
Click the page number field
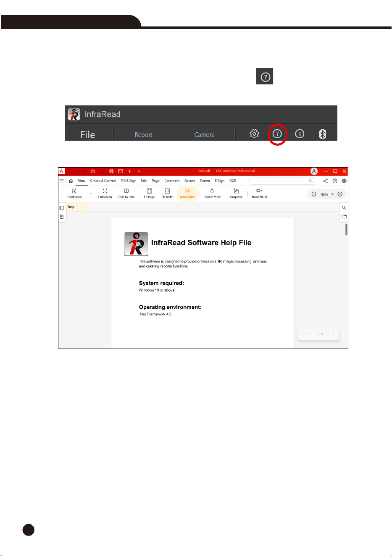click(312, 334)
